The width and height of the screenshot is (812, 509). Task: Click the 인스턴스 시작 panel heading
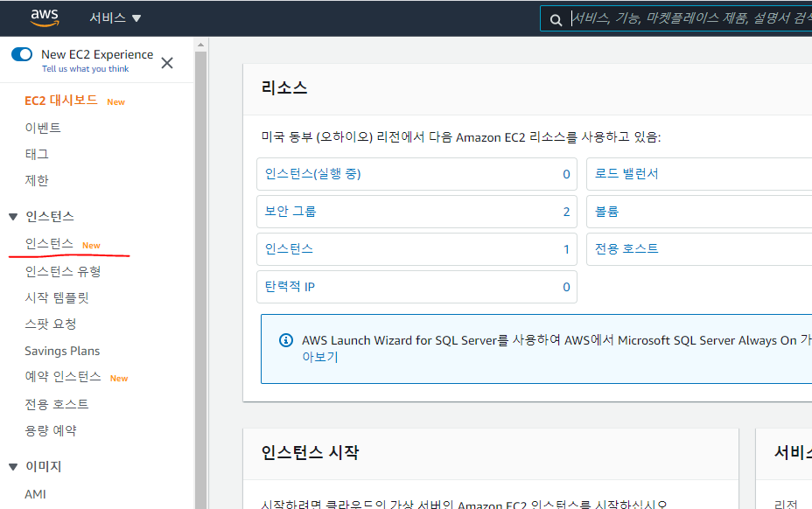point(310,452)
